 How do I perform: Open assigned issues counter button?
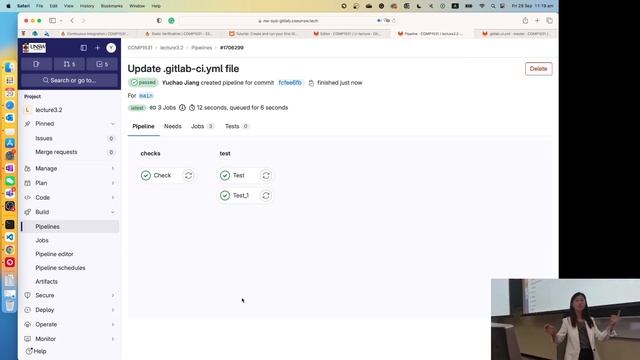coord(36,64)
